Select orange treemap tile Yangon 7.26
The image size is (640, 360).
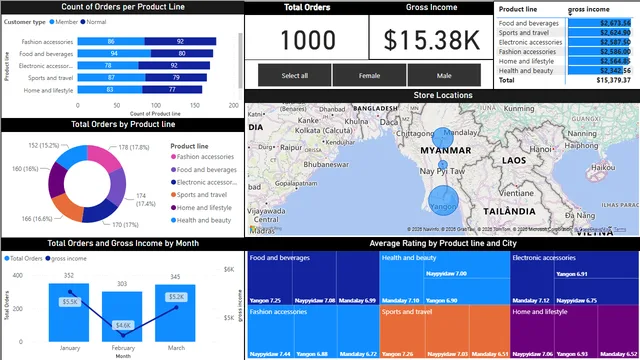[x=402, y=331]
